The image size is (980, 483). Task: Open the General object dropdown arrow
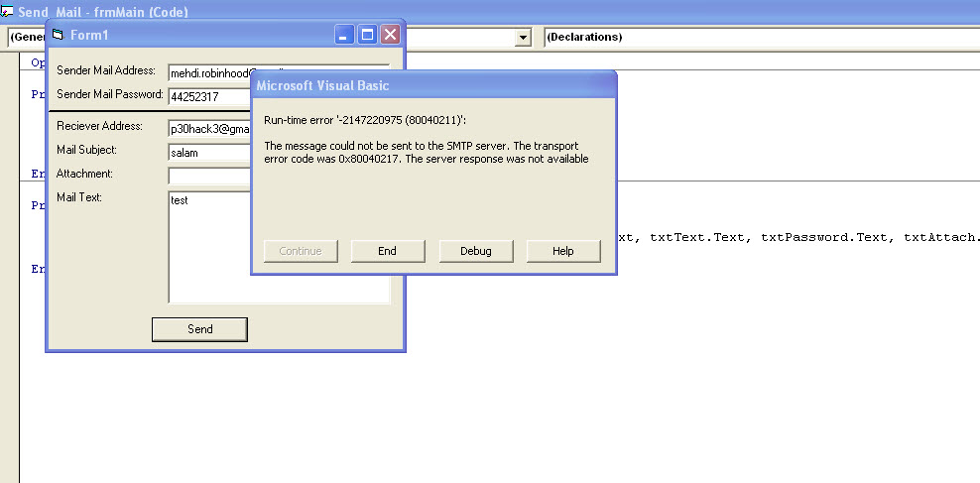pyautogui.click(x=523, y=38)
